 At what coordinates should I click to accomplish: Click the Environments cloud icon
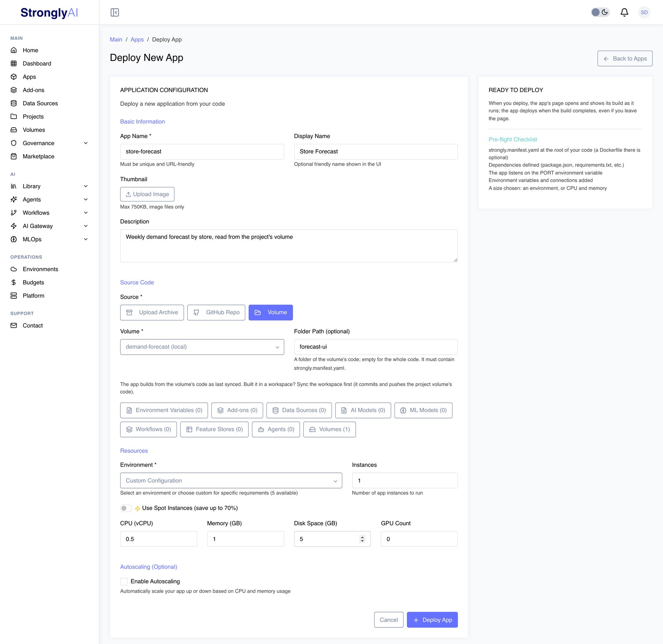[14, 269]
